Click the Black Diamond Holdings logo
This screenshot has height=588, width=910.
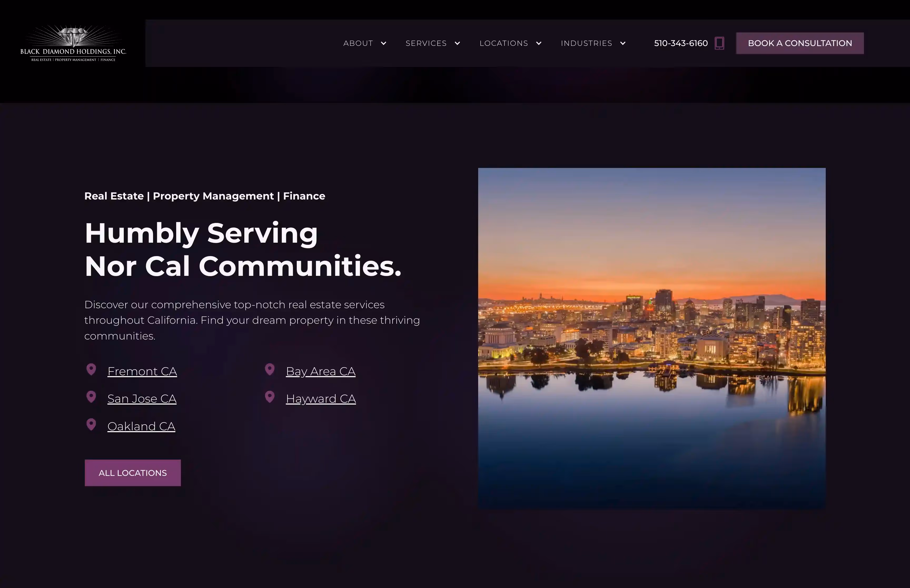click(x=73, y=43)
